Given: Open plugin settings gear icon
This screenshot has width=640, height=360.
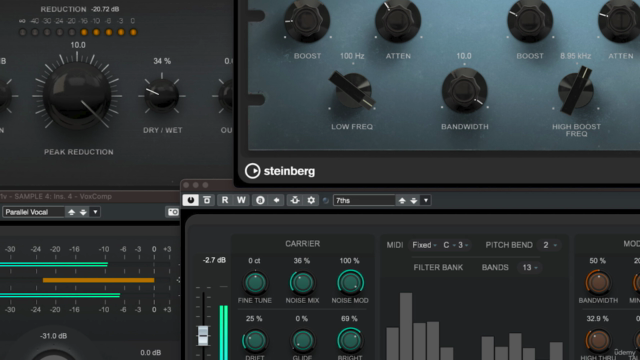Looking at the screenshot, I should pos(311,200).
